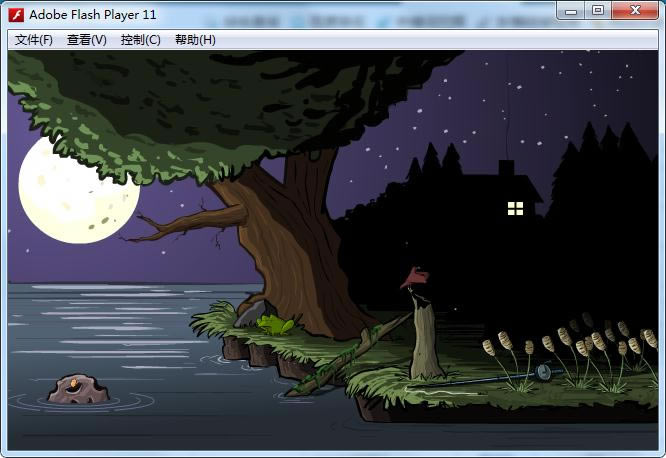This screenshot has width=666, height=458.
Task: Click the red cloth on the stump
Action: click(413, 276)
